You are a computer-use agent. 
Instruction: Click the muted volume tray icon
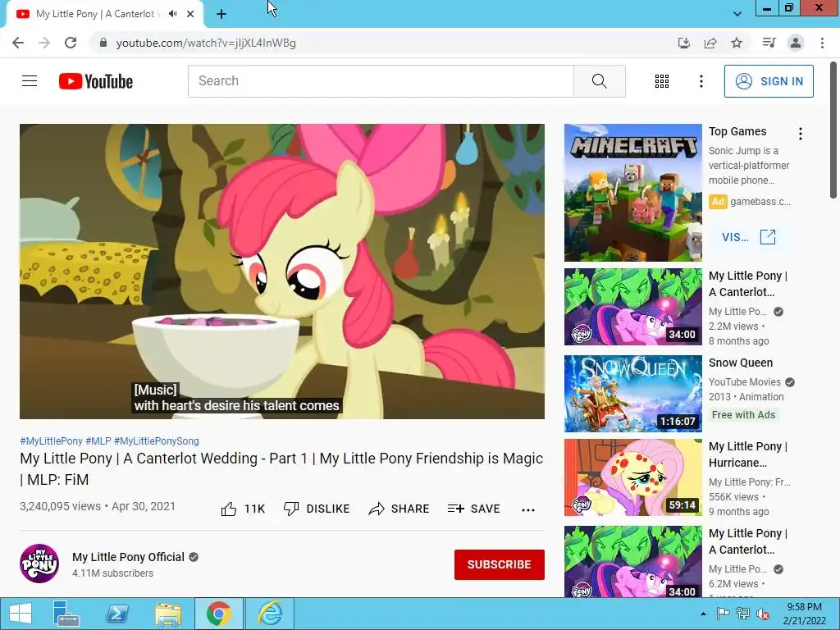coord(763,614)
